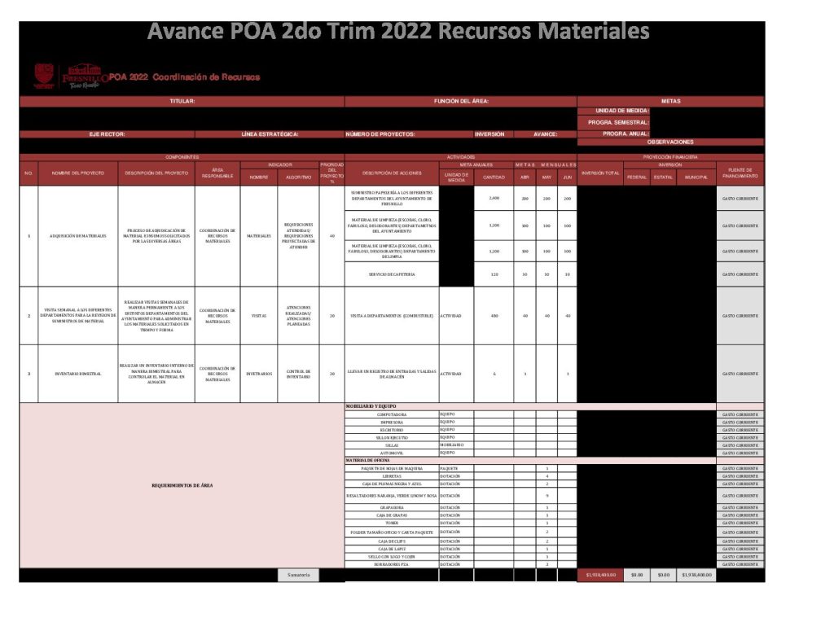Select the TITULAR header cell

tap(182, 102)
